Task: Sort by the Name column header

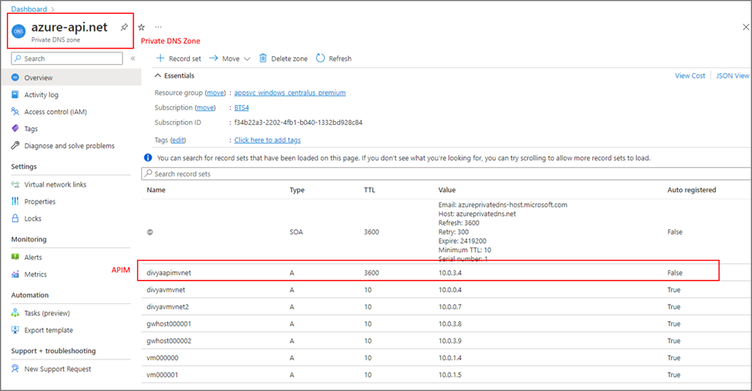Action: point(156,190)
